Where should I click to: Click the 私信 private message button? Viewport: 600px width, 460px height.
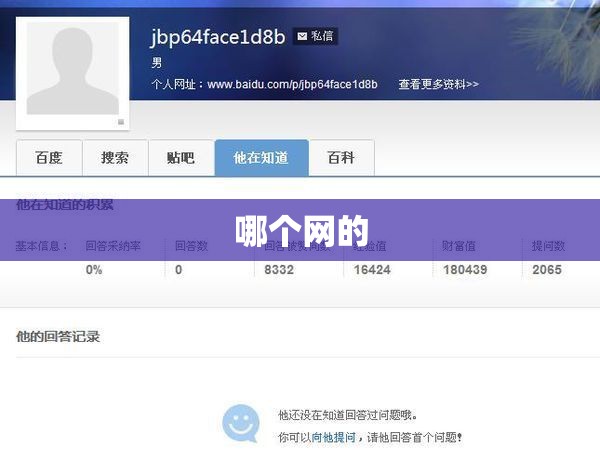click(x=315, y=36)
